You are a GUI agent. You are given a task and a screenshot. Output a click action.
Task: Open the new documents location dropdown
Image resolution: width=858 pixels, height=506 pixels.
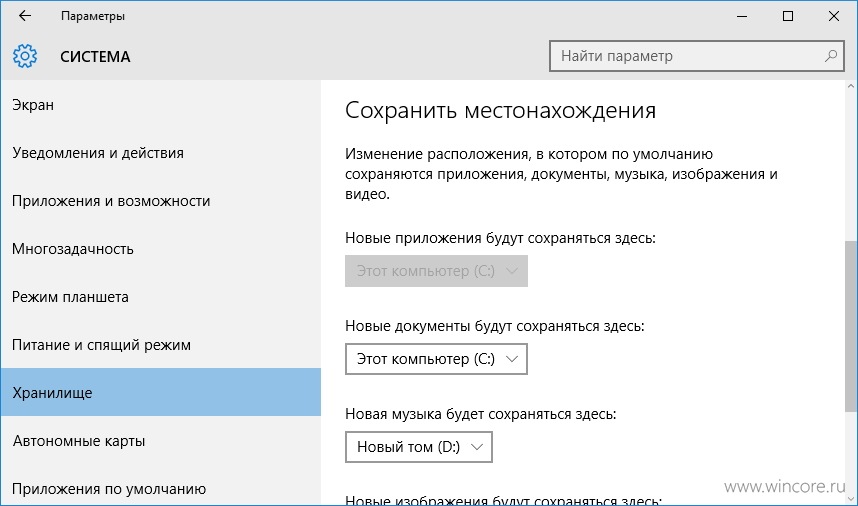click(x=436, y=359)
